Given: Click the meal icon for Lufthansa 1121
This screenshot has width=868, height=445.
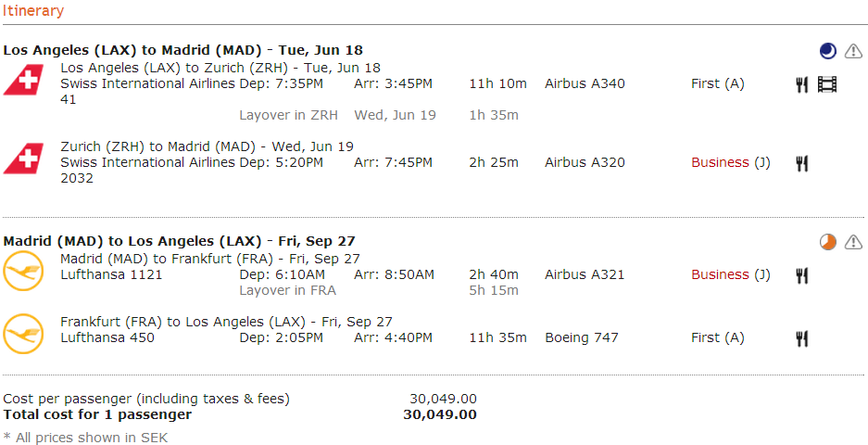Looking at the screenshot, I should tap(802, 275).
